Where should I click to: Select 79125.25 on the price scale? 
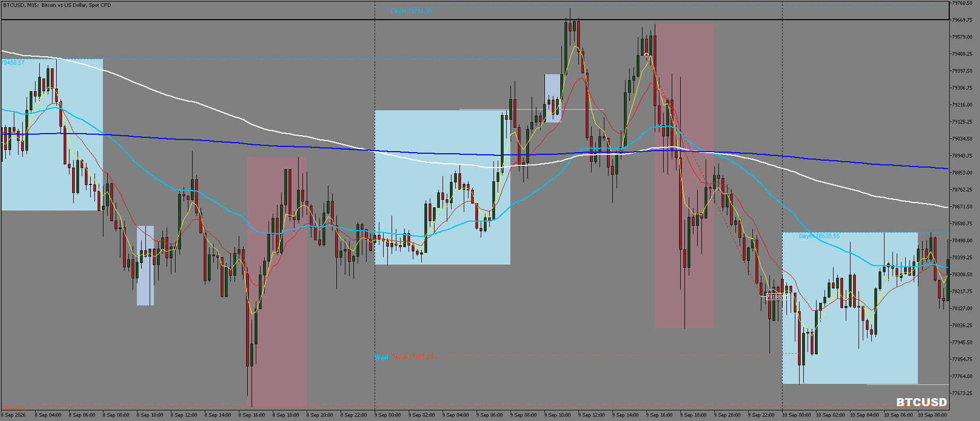pos(962,122)
